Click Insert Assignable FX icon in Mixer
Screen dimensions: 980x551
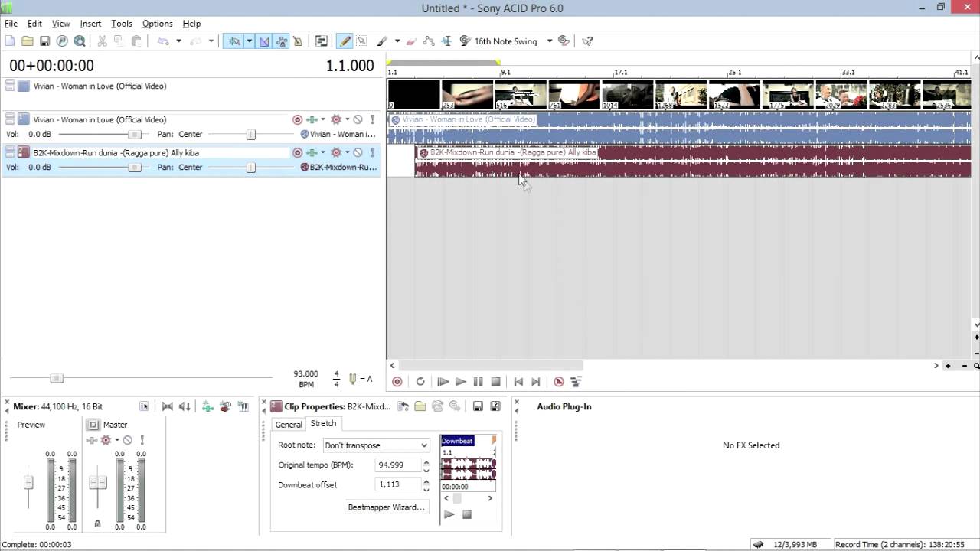click(x=207, y=406)
